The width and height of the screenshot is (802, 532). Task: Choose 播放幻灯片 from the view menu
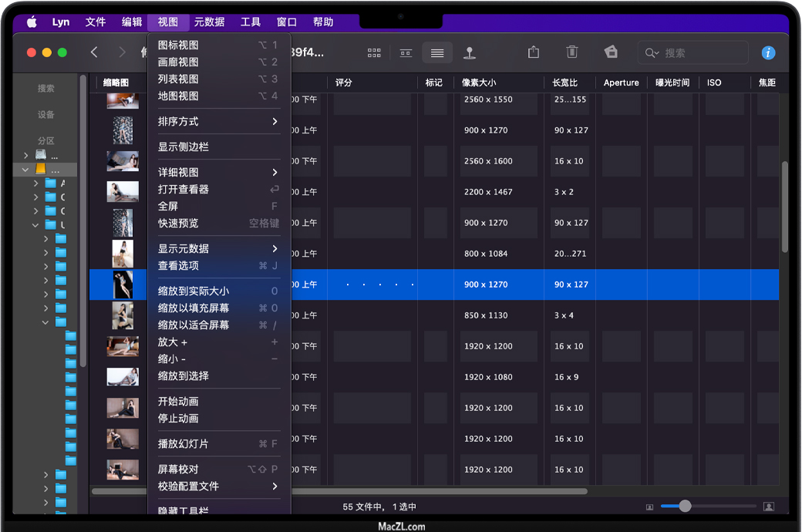(184, 443)
